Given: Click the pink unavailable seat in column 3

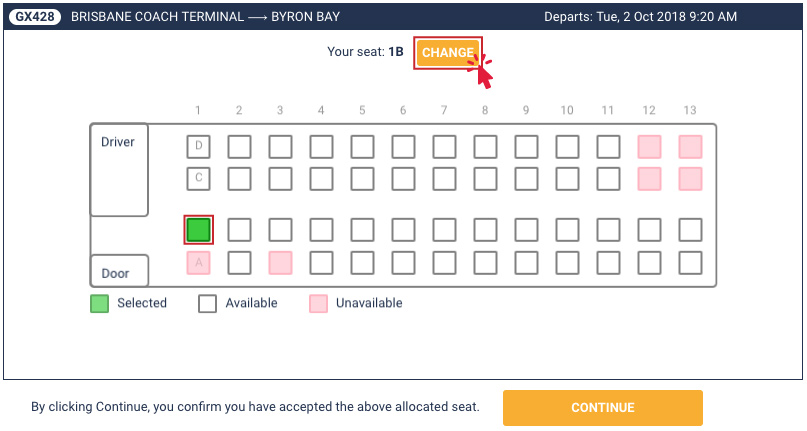Looking at the screenshot, I should coord(280,263).
